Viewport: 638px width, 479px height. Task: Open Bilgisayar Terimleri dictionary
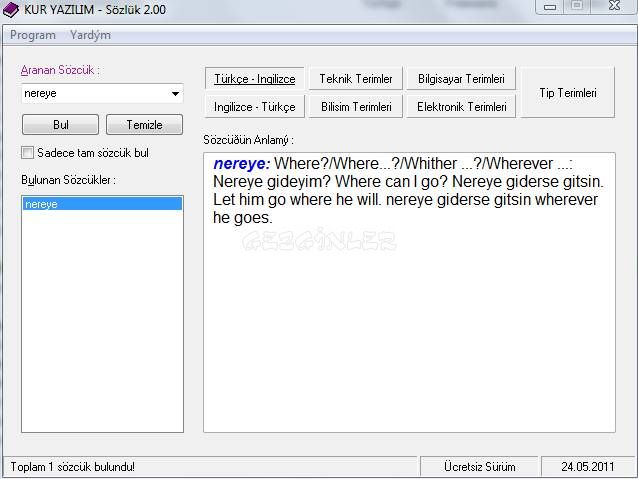[x=461, y=79]
